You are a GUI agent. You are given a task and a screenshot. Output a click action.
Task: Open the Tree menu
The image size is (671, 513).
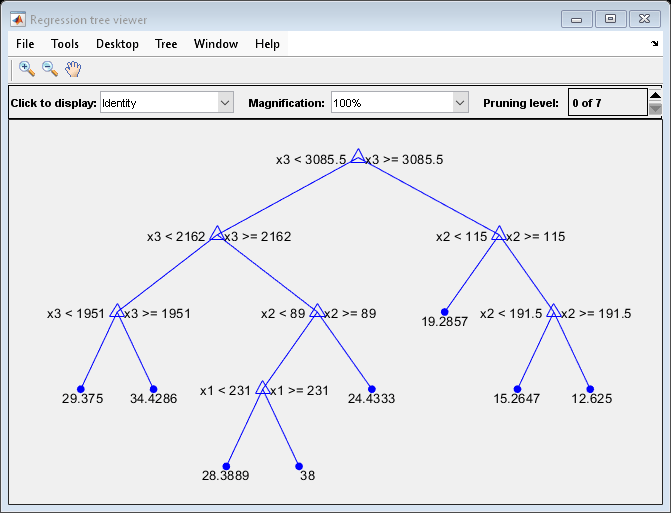point(166,44)
